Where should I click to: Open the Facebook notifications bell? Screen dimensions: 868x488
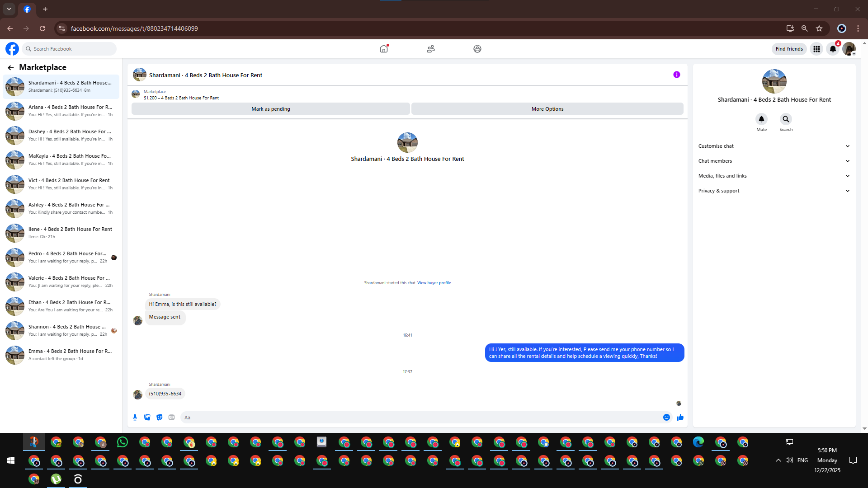tap(833, 49)
